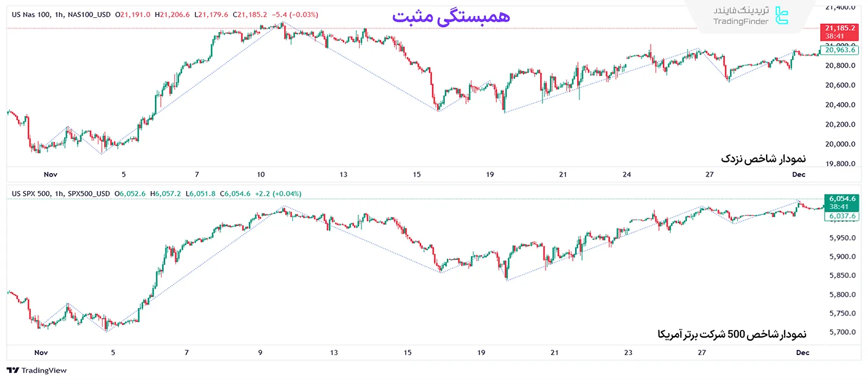Click the نمودار شاخص نزدک chart label
868x380 pixels.
tap(763, 159)
